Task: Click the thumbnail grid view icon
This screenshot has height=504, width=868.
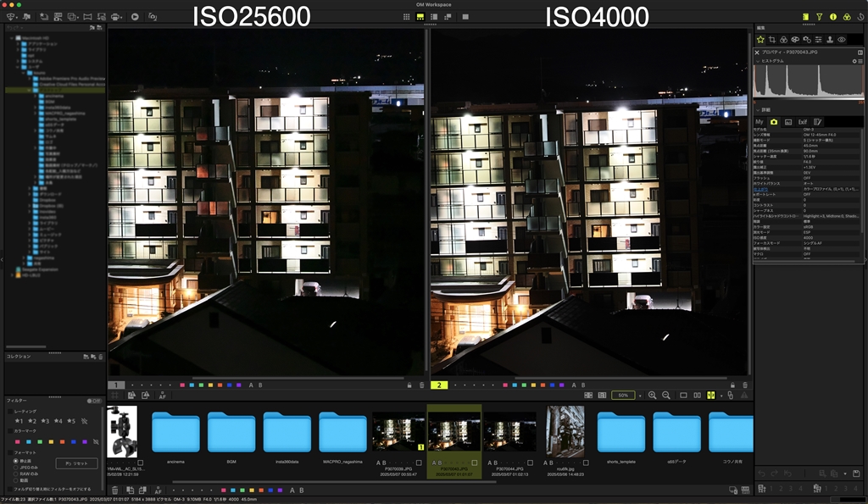Action: 406,17
